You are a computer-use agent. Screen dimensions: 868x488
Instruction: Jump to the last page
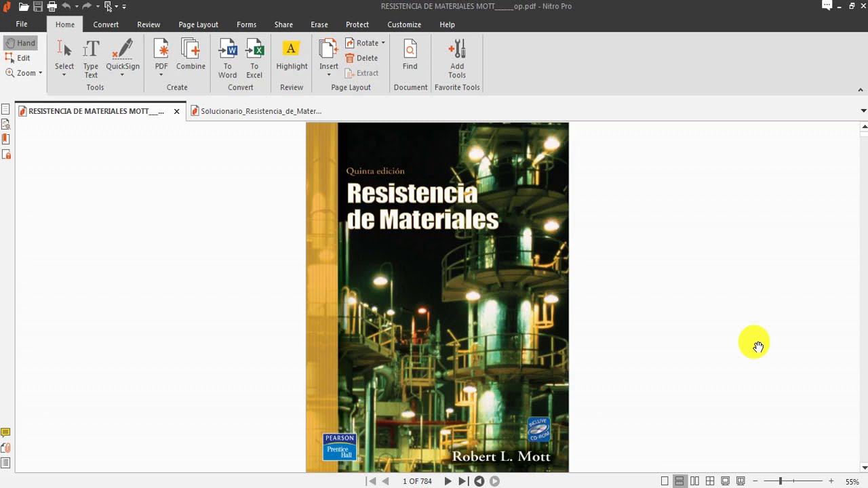[462, 481]
